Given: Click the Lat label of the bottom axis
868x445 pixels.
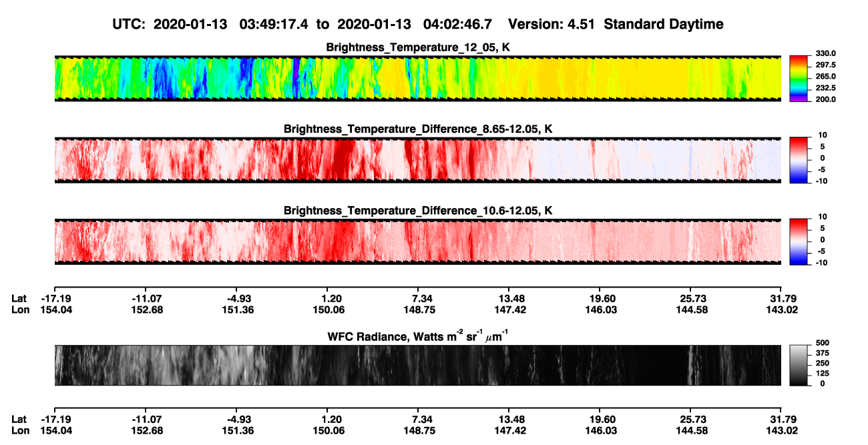Looking at the screenshot, I should (19, 419).
